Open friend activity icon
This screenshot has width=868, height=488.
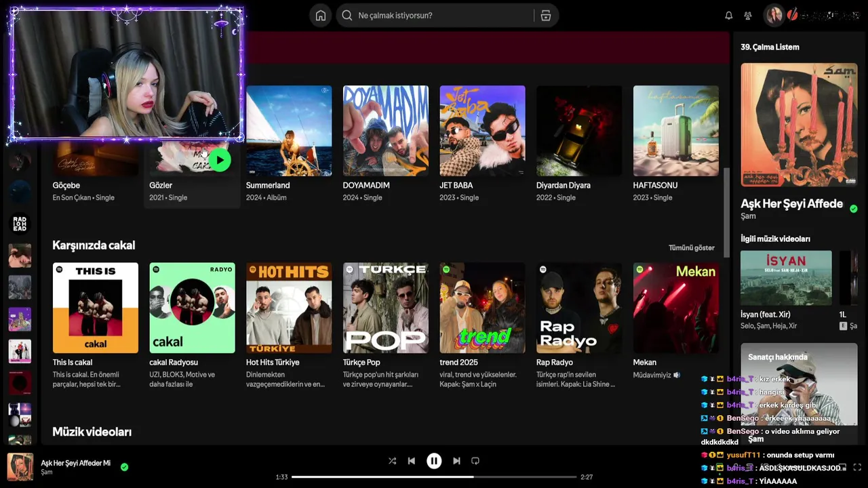click(748, 16)
